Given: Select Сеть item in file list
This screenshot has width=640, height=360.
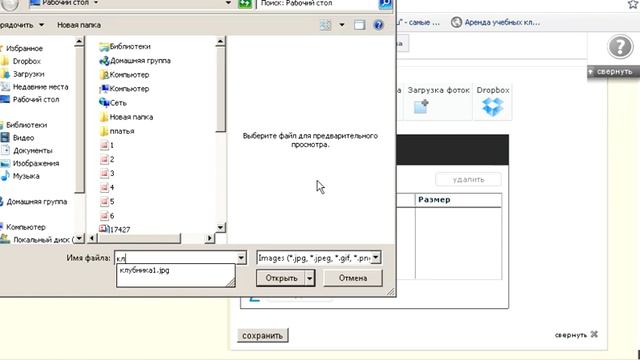Looking at the screenshot, I should 113,103.
